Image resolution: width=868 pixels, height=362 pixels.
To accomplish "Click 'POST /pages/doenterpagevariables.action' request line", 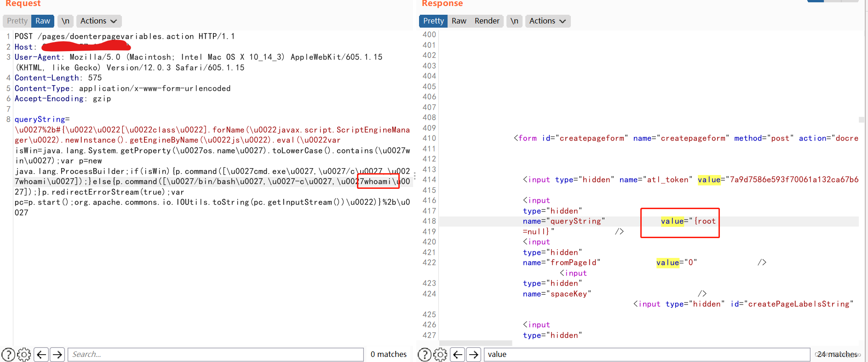I will [125, 36].
